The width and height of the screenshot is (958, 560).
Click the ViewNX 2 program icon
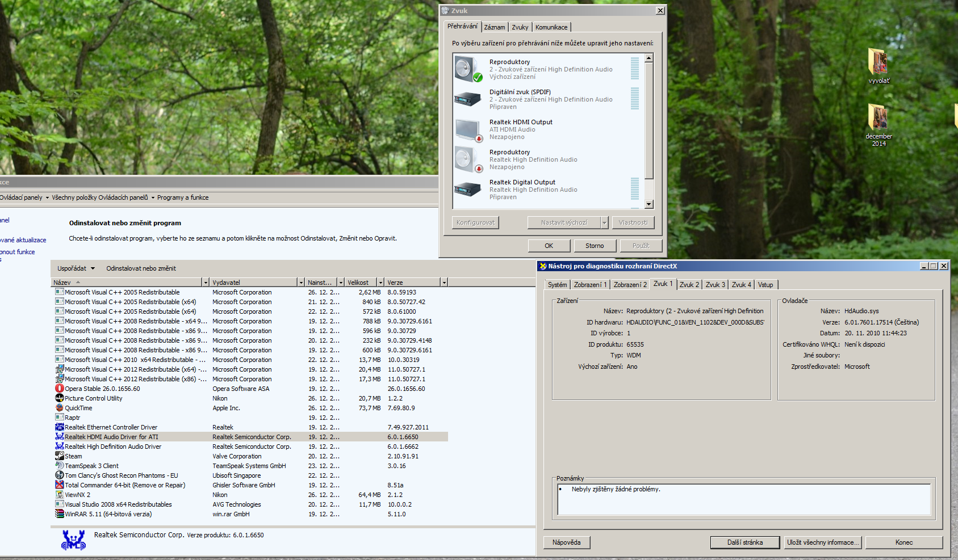click(x=60, y=495)
